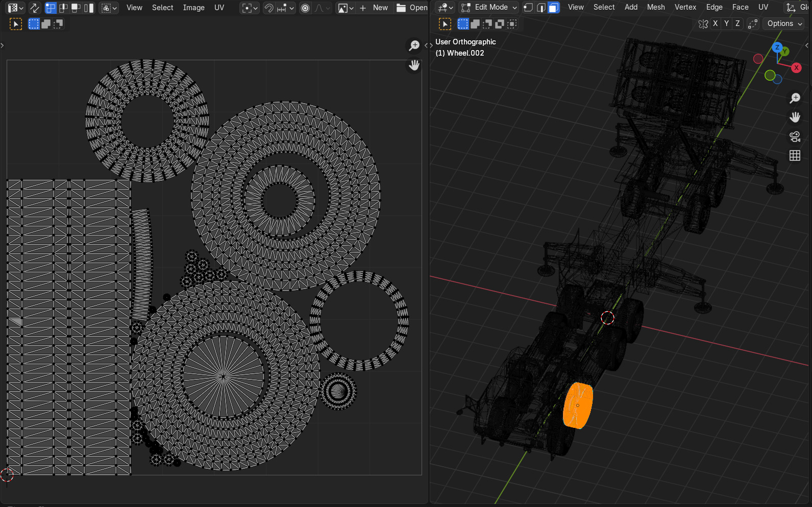This screenshot has height=507, width=812.
Task: Choose UV edge select mode
Action: tap(63, 8)
